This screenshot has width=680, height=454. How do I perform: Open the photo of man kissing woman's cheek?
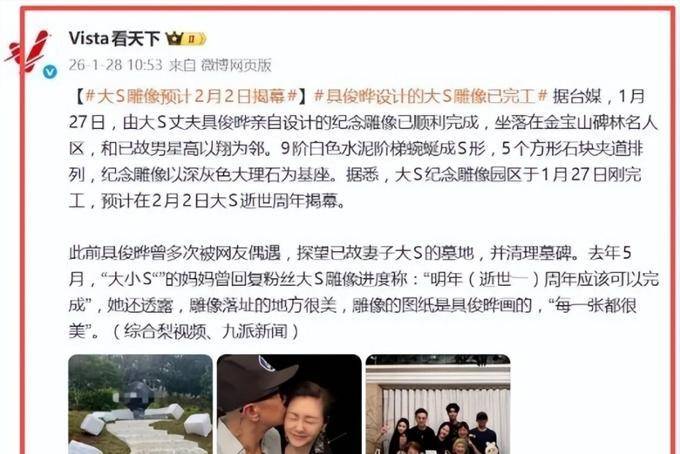tap(289, 404)
